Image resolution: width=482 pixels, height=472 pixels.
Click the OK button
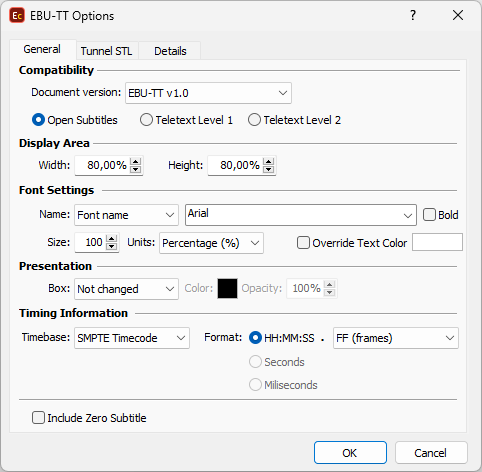pos(350,453)
